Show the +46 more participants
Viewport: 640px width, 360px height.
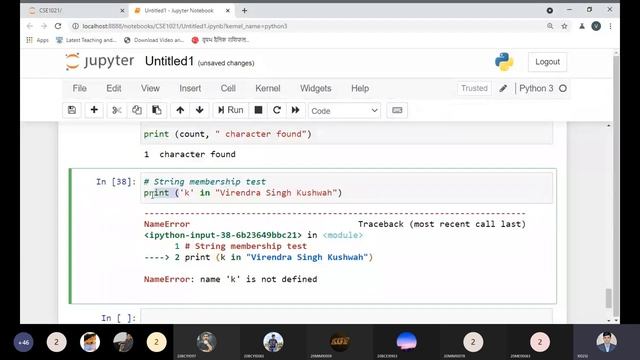24,342
